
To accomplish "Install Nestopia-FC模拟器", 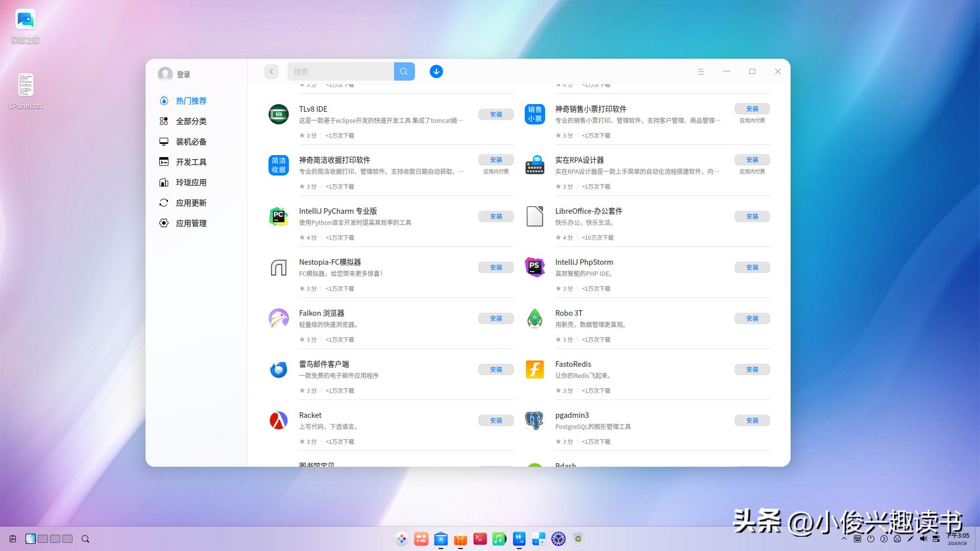I will 496,267.
